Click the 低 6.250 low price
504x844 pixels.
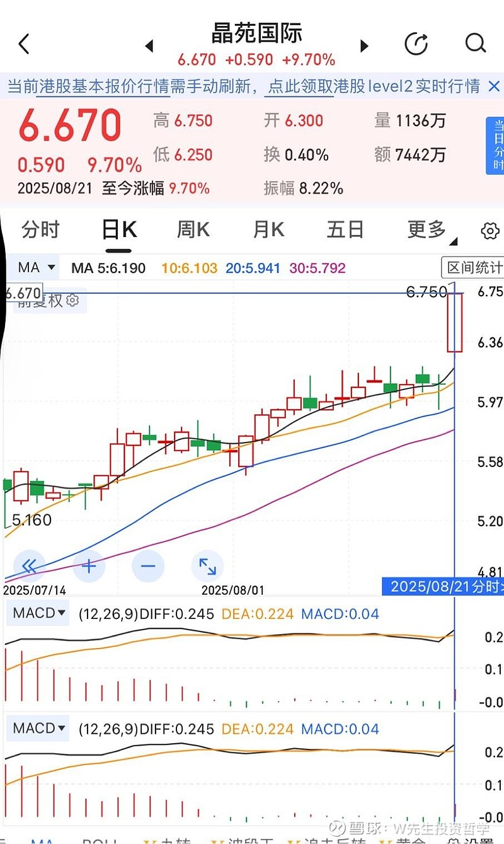click(x=183, y=154)
